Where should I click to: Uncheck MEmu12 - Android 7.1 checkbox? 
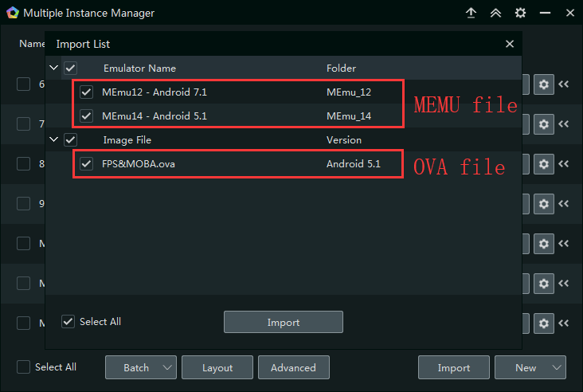(87, 92)
